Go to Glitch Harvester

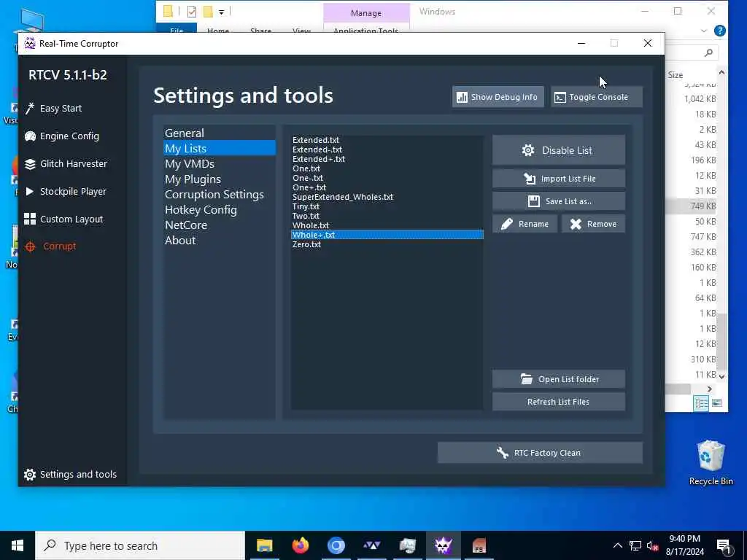[x=66, y=164]
